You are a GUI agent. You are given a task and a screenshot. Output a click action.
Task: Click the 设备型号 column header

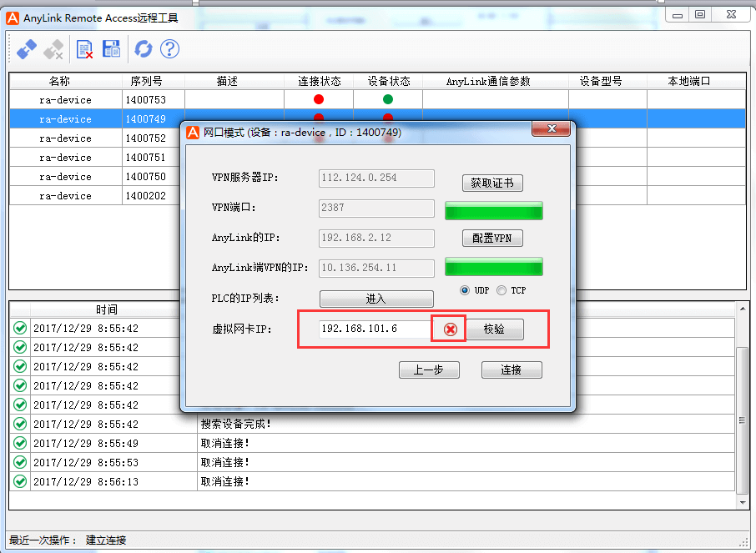(607, 81)
